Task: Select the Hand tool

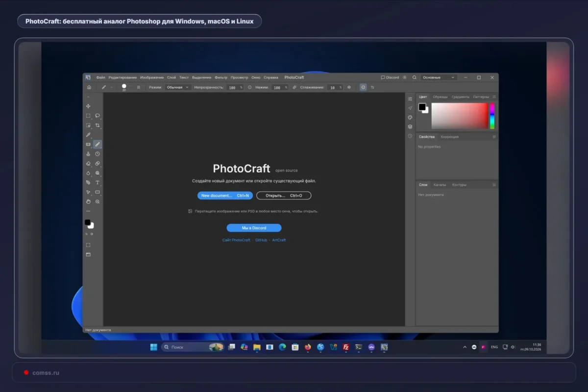Action: pyautogui.click(x=88, y=201)
